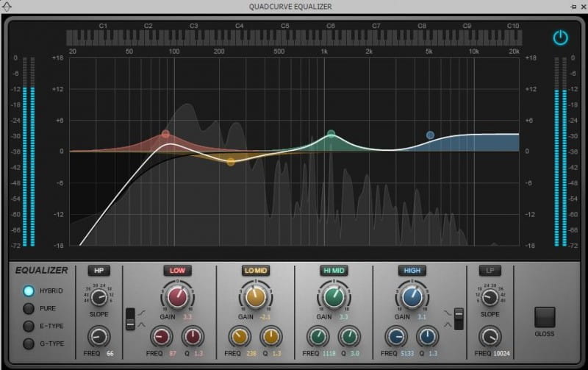The height and width of the screenshot is (370, 588).
Task: Select the G-TYPE equalizer mode
Action: [29, 344]
